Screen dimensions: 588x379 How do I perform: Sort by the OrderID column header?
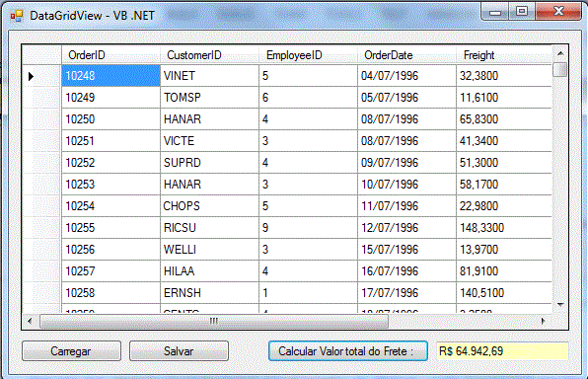[x=110, y=55]
